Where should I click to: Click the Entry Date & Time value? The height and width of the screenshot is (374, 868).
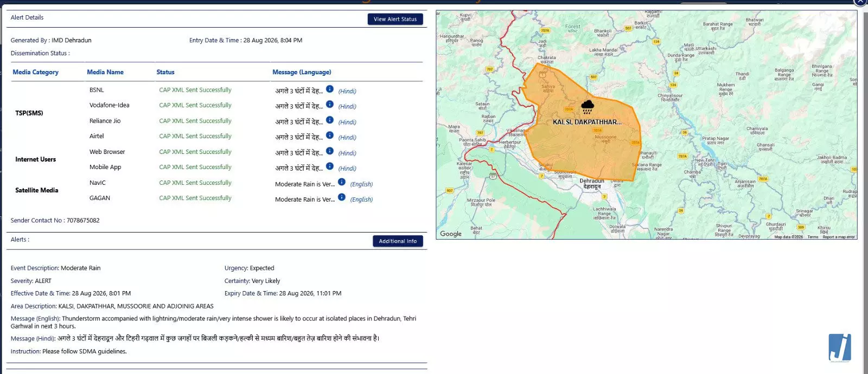273,40
